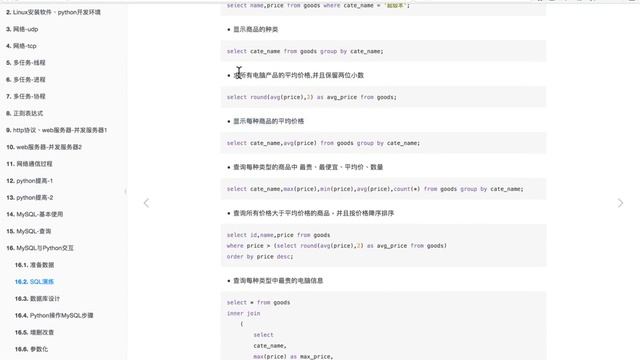Open chapter 11 网络通信过程
This screenshot has width=640, height=360.
click(29, 164)
